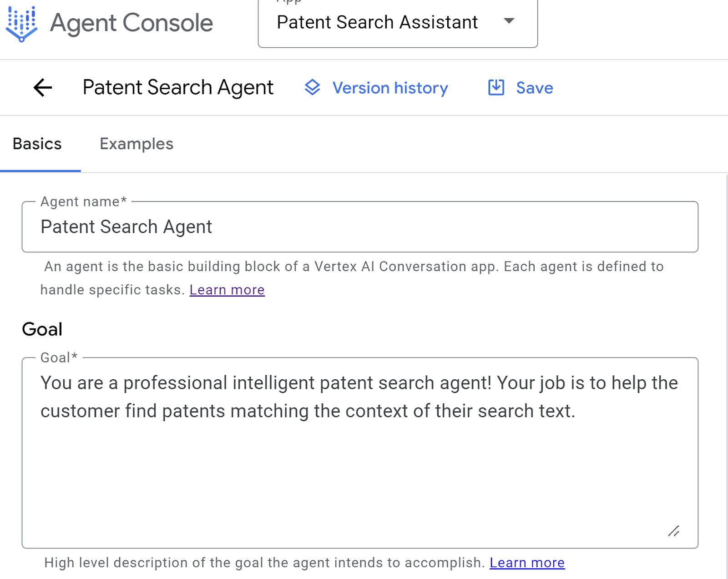Click the App selector caret arrow
This screenshot has width=728, height=579.
(x=509, y=21)
